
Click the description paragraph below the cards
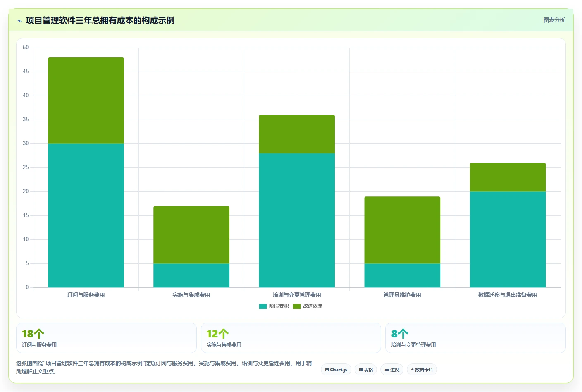[164, 367]
